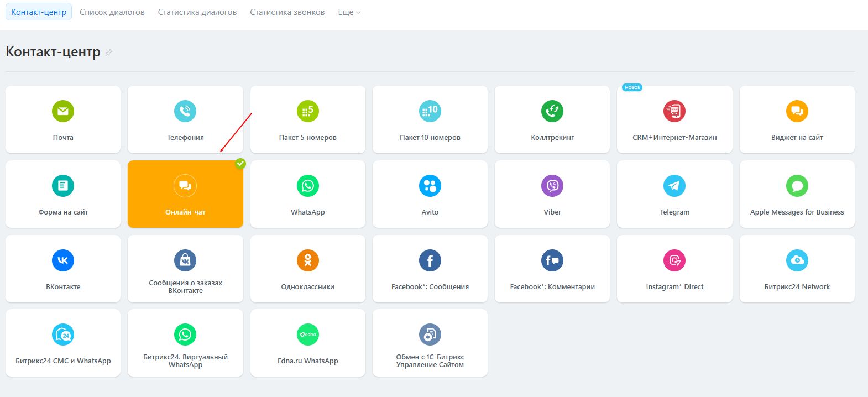
Task: Go to Статистика диалогов tab
Action: [197, 12]
